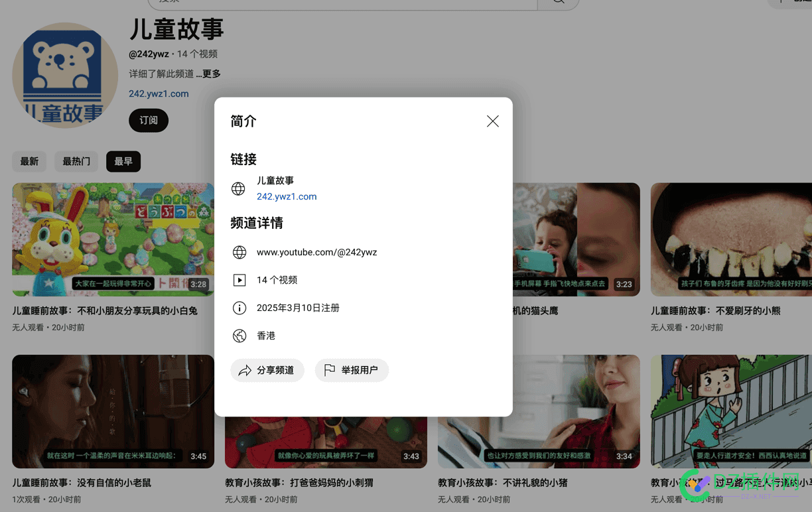Select the 最热门 filter chip
This screenshot has height=512, width=812.
(x=76, y=161)
